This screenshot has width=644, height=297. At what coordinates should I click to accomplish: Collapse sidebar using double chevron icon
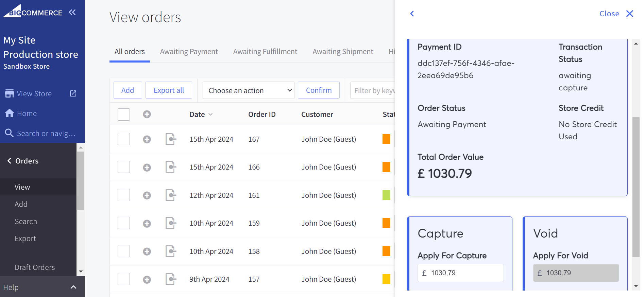pyautogui.click(x=72, y=13)
